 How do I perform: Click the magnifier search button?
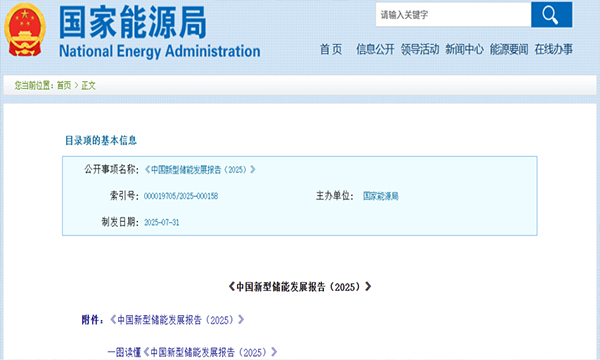551,15
